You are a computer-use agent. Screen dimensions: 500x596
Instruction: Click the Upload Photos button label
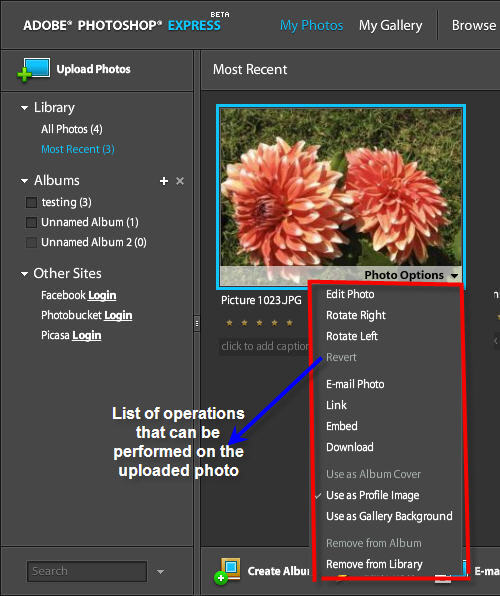(94, 69)
